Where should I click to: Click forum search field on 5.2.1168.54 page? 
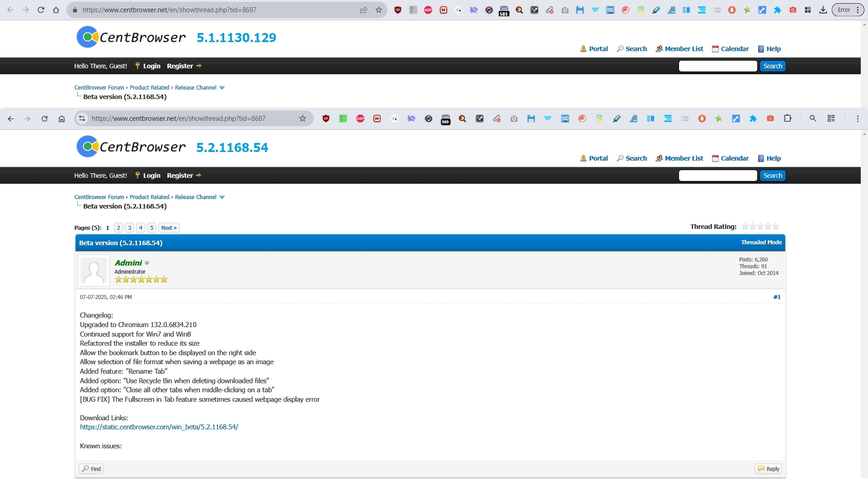(x=718, y=176)
